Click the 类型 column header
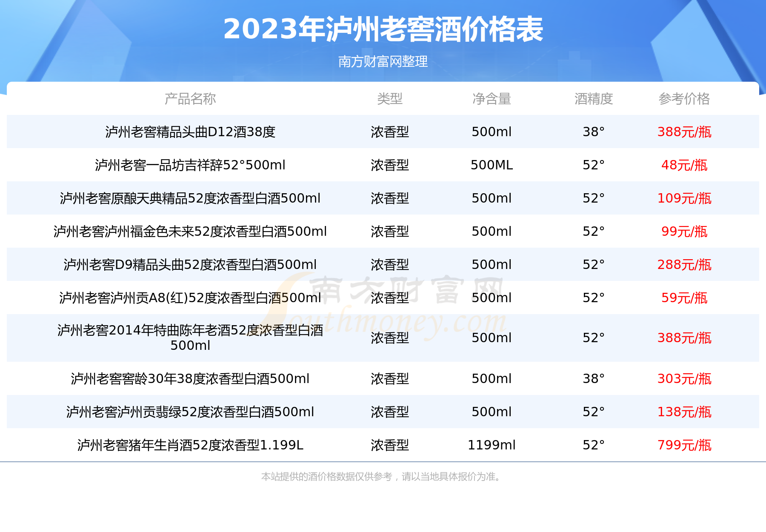 390,99
